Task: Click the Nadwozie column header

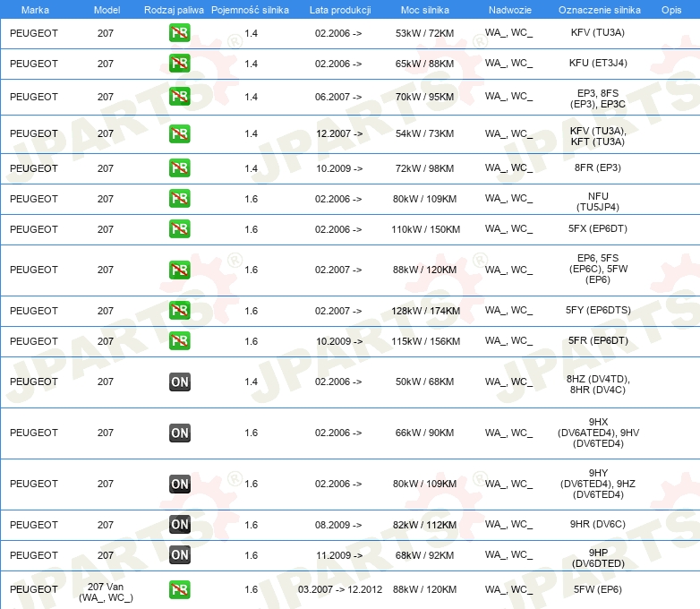Action: (510, 10)
